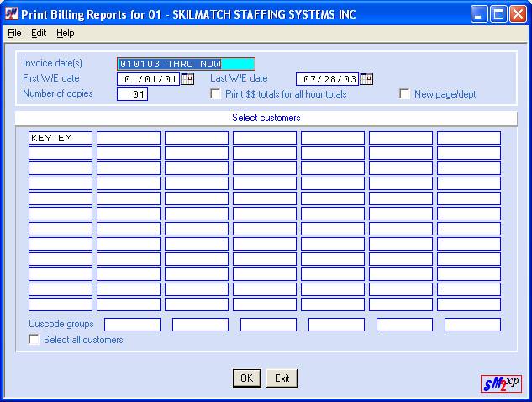Open the Edit menu

39,33
